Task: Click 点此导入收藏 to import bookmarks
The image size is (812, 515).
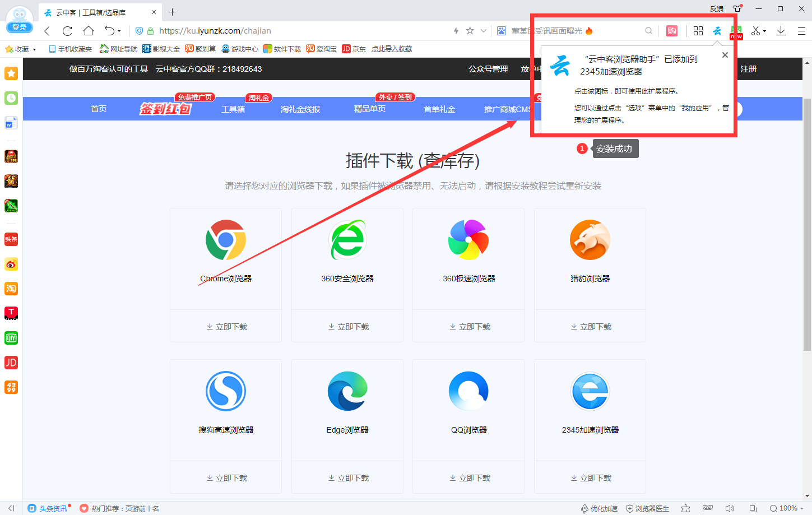Action: pyautogui.click(x=392, y=49)
